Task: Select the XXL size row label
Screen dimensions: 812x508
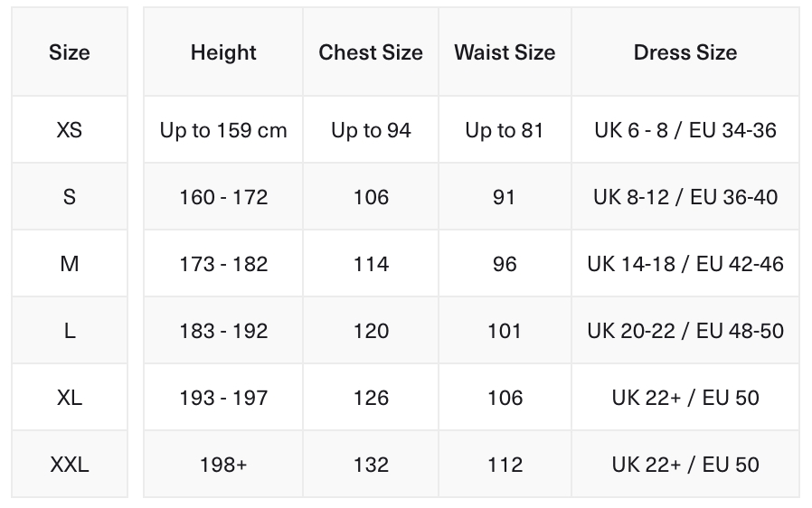Action: coord(70,465)
